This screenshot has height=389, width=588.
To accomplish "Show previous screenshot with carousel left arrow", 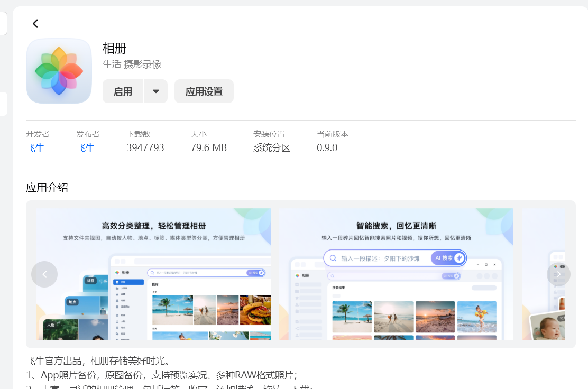I will (x=44, y=274).
